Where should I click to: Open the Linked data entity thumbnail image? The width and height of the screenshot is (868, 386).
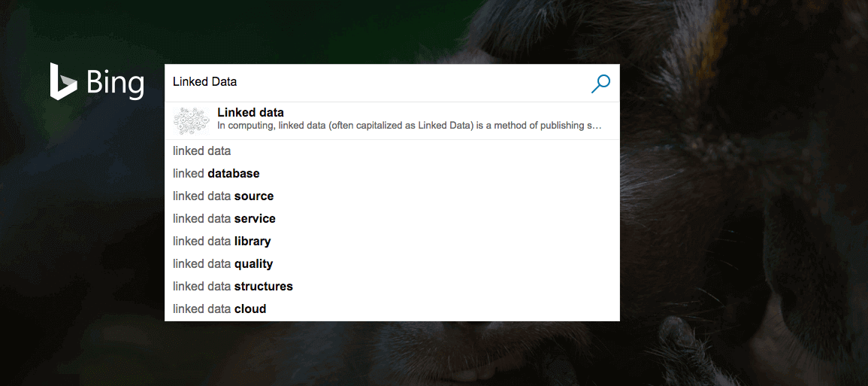click(x=191, y=120)
